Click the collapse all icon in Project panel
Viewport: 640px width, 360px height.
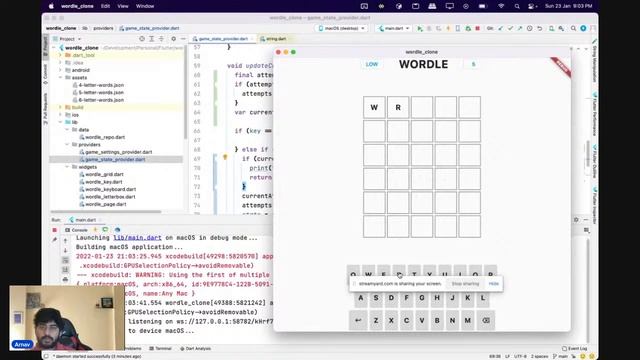click(x=161, y=39)
